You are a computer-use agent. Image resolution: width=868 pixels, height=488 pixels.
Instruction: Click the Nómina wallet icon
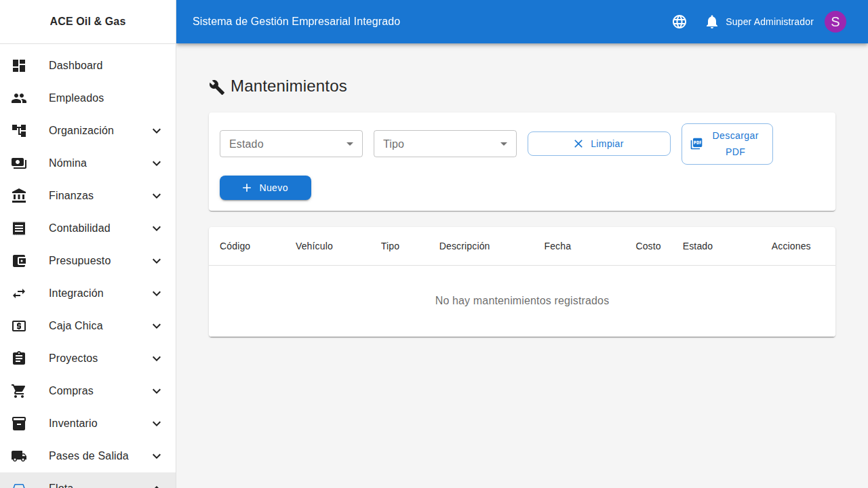(x=19, y=163)
